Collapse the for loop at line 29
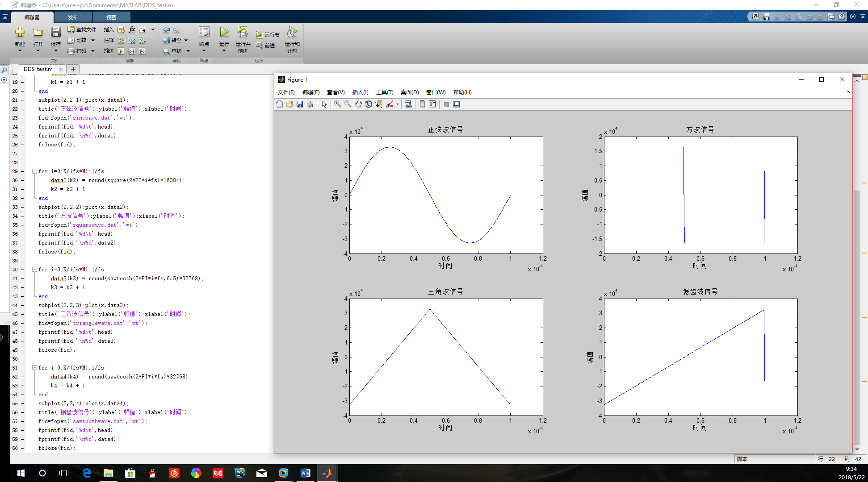Screen dimensions: 868x482 tap(34, 171)
